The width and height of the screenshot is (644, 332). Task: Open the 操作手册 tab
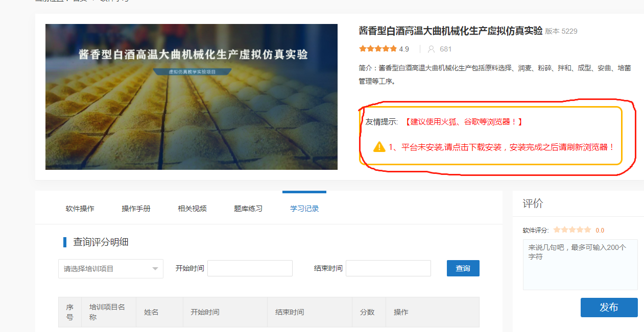click(136, 209)
